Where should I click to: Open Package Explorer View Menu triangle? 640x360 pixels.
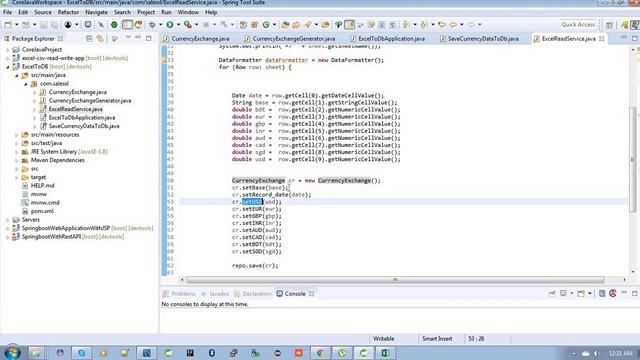click(128, 38)
